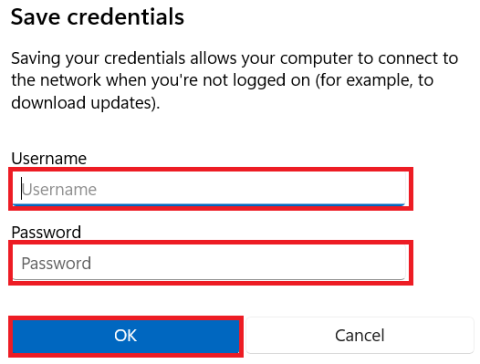
Task: Focus the field with Password placeholder text
Action: (x=209, y=263)
